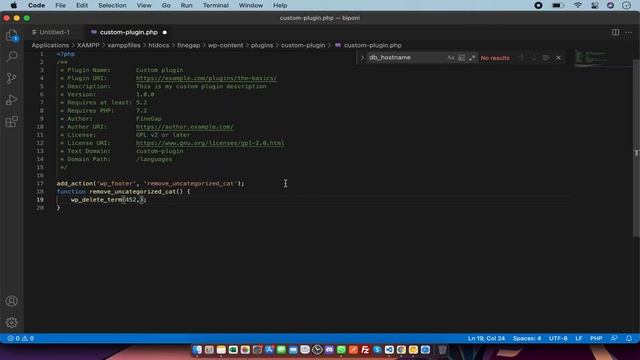Follow the author.example.com link
Screen dimensions: 640x360
(185, 127)
